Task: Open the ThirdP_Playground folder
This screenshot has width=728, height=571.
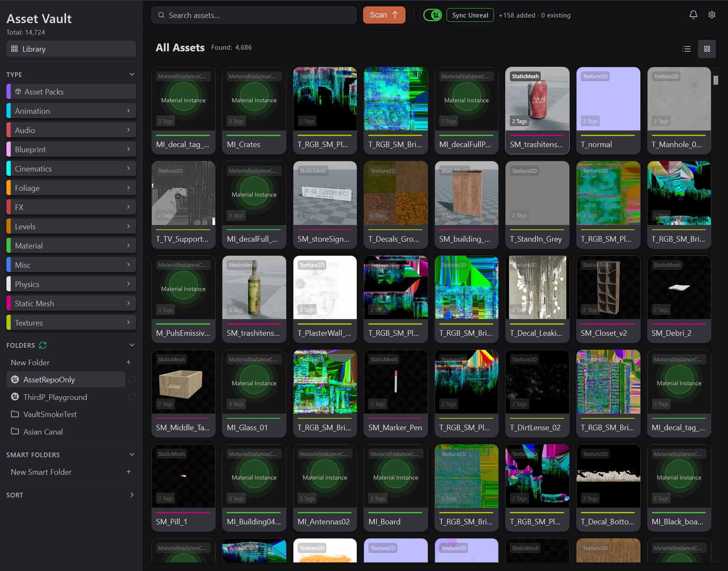Action: click(x=66, y=397)
